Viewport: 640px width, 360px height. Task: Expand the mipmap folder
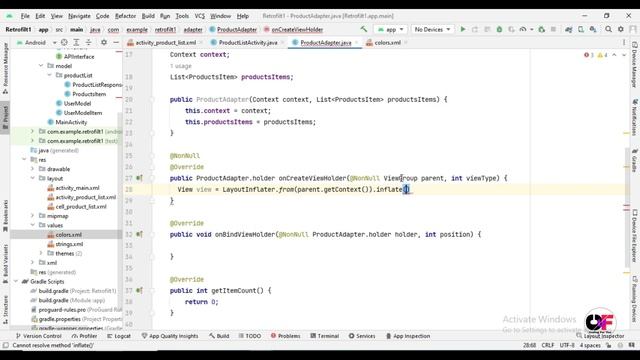click(x=32, y=216)
